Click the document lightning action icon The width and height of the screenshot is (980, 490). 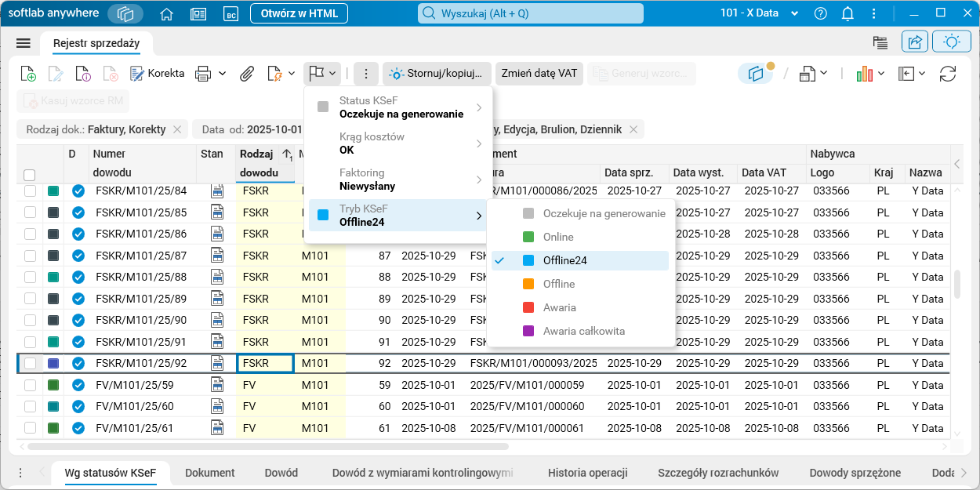coord(274,74)
